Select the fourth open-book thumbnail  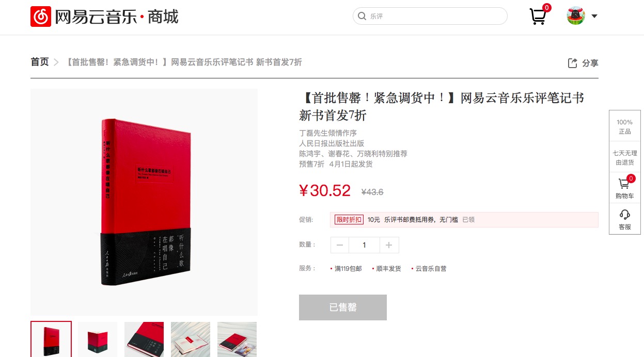tap(191, 339)
